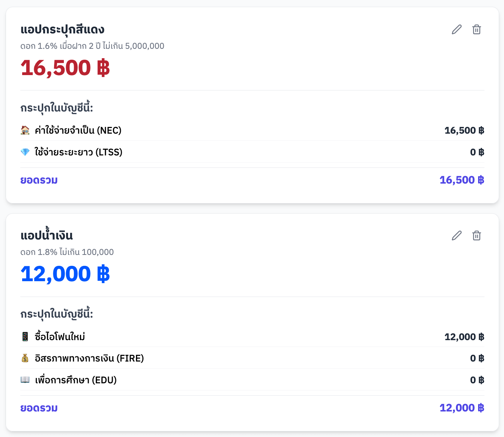
Task: Select the ใช้จ่ายระยะยาว (LTSS) pocket row
Action: pyautogui.click(x=78, y=152)
